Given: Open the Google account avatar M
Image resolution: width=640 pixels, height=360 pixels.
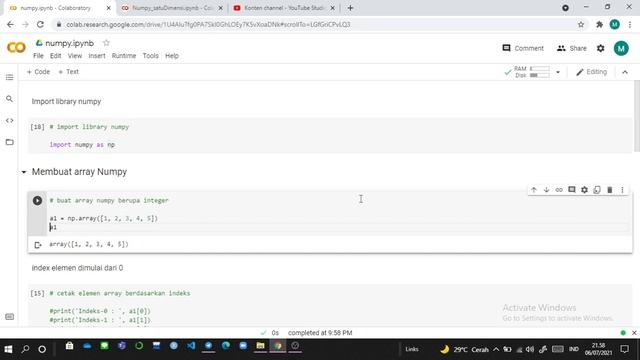Looking at the screenshot, I should pos(621,48).
